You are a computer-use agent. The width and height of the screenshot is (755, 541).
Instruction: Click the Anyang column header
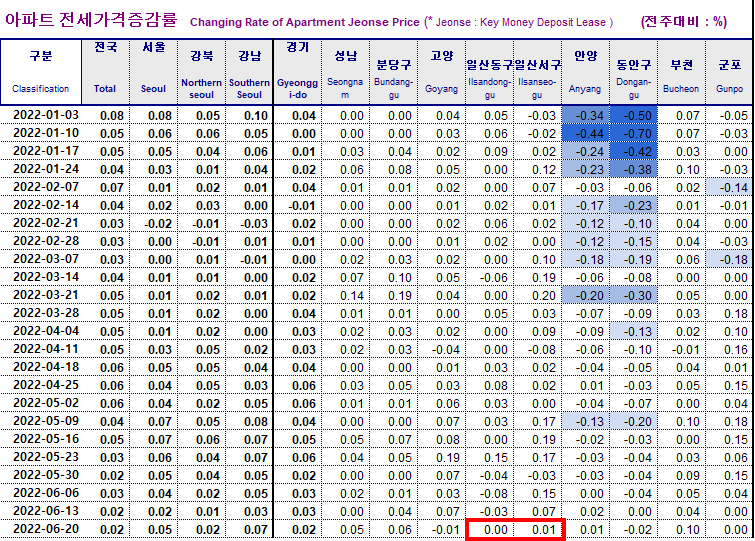[x=586, y=72]
